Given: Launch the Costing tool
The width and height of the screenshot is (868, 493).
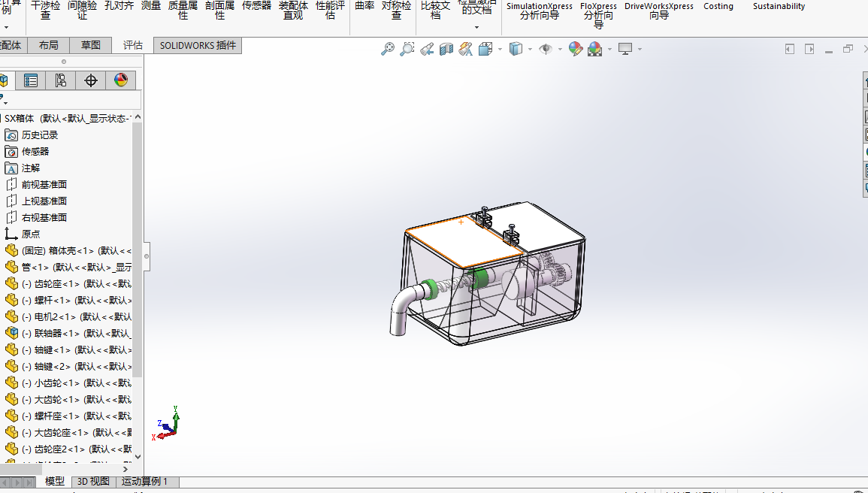Looking at the screenshot, I should coord(718,6).
